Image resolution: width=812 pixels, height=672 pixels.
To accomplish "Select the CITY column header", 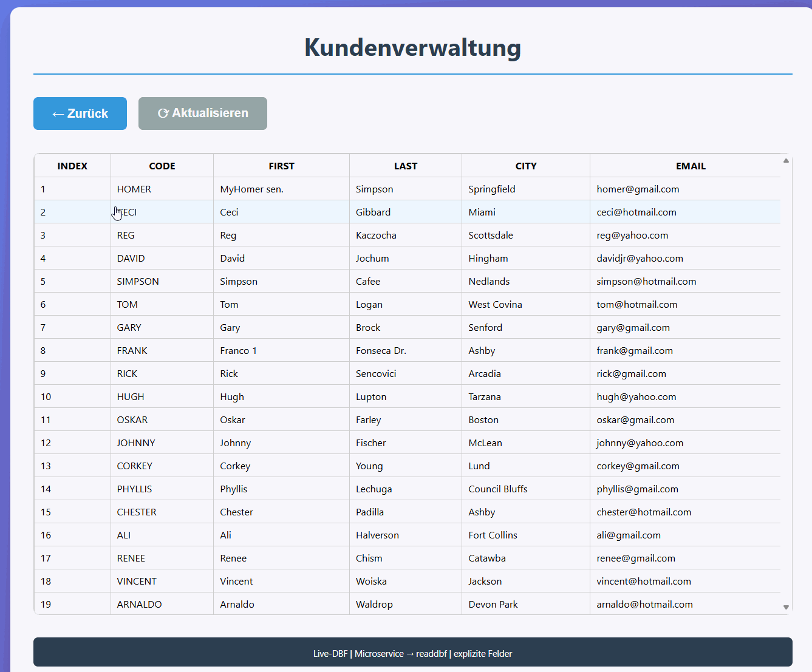I will 526,166.
